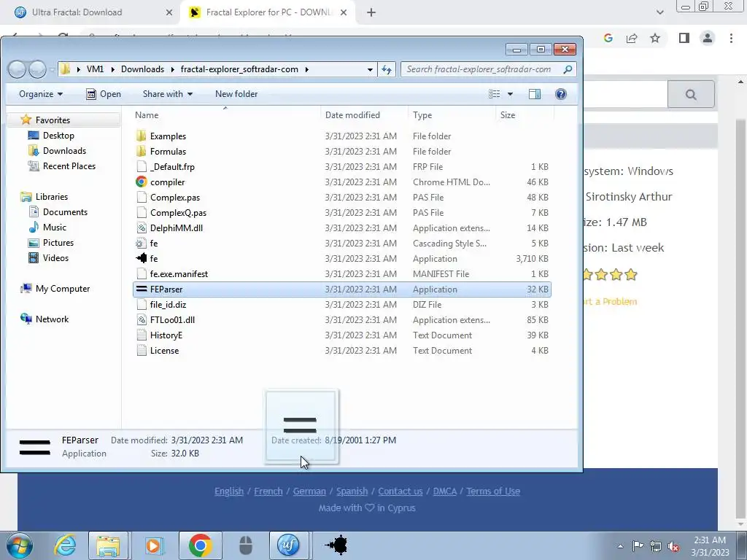
Task: Click the Chrome share page icon
Action: pyautogui.click(x=632, y=38)
